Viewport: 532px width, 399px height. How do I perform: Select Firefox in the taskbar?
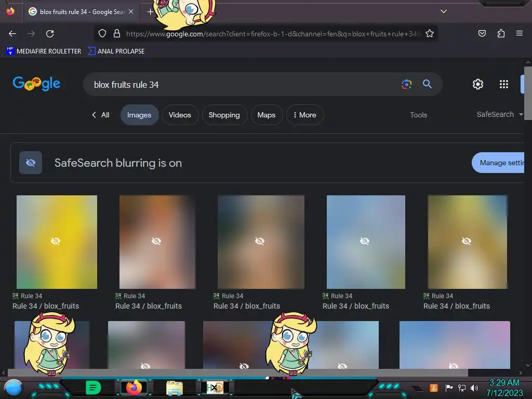[x=134, y=388]
